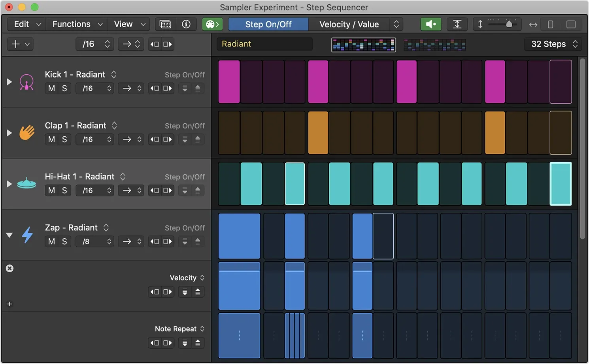
Task: Rotate Clap 1 row steps right
Action: coord(168,140)
